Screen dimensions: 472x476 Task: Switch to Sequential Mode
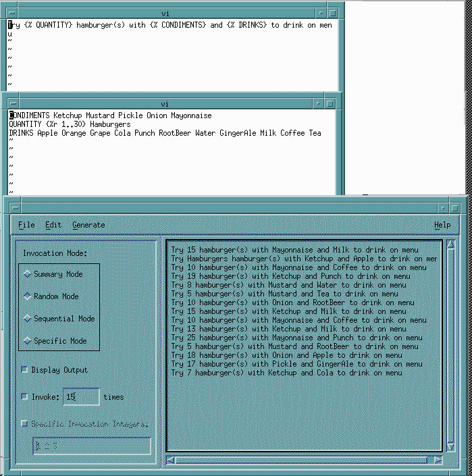[28, 319]
